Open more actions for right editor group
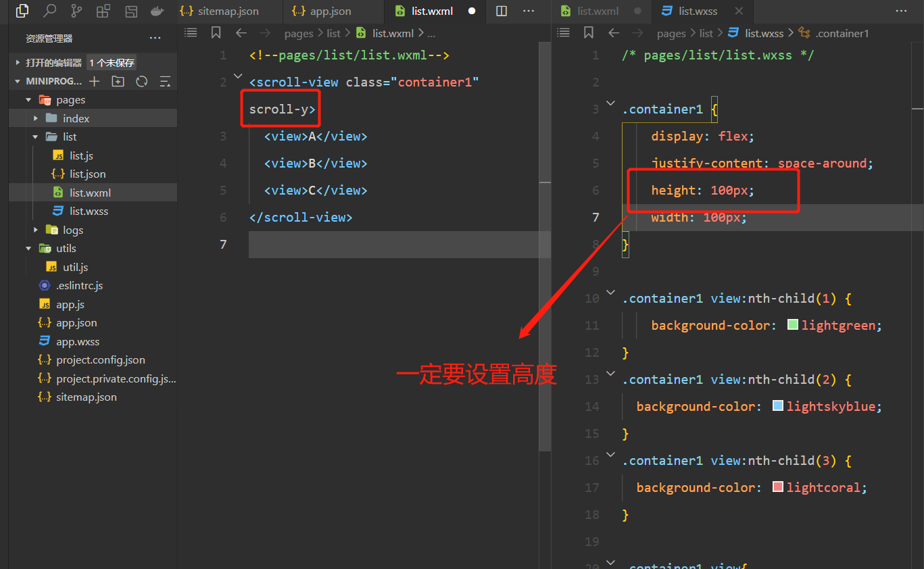 click(901, 11)
